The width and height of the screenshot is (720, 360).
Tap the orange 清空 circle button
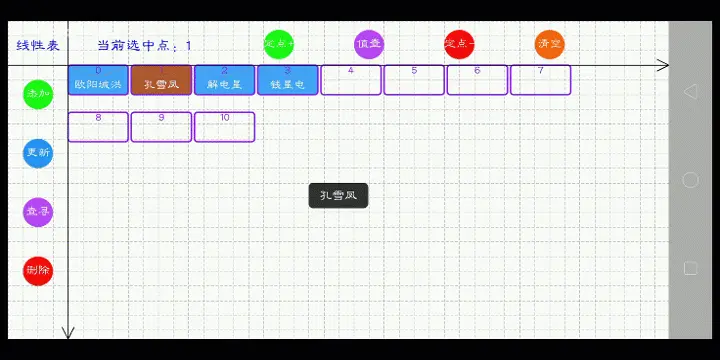click(550, 44)
